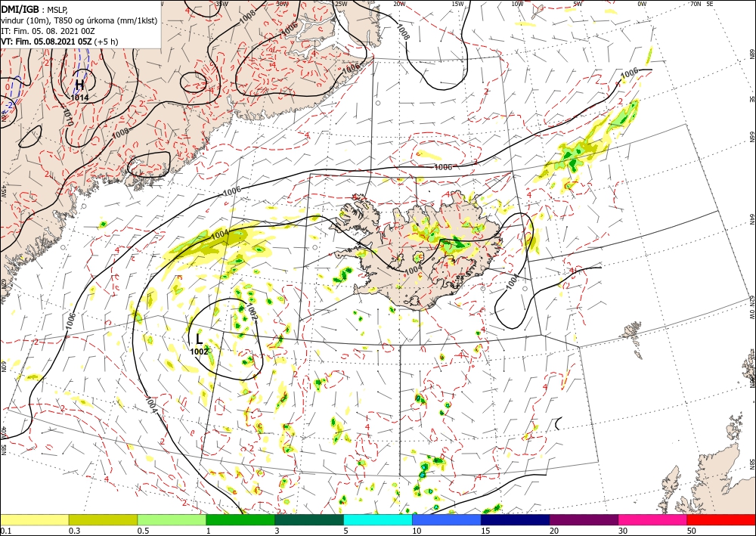The width and height of the screenshot is (756, 536).
Task: Click the 25W longitude label
Action: [x=341, y=4]
